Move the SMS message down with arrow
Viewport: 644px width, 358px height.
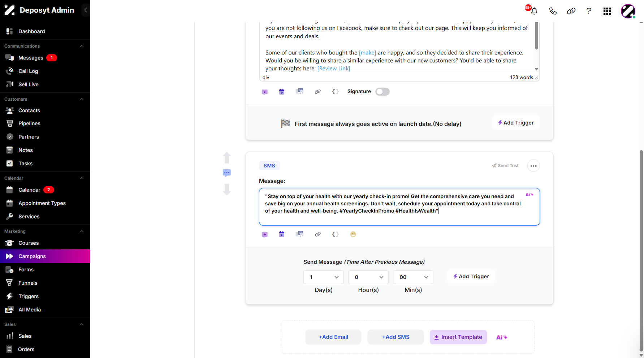pos(227,189)
